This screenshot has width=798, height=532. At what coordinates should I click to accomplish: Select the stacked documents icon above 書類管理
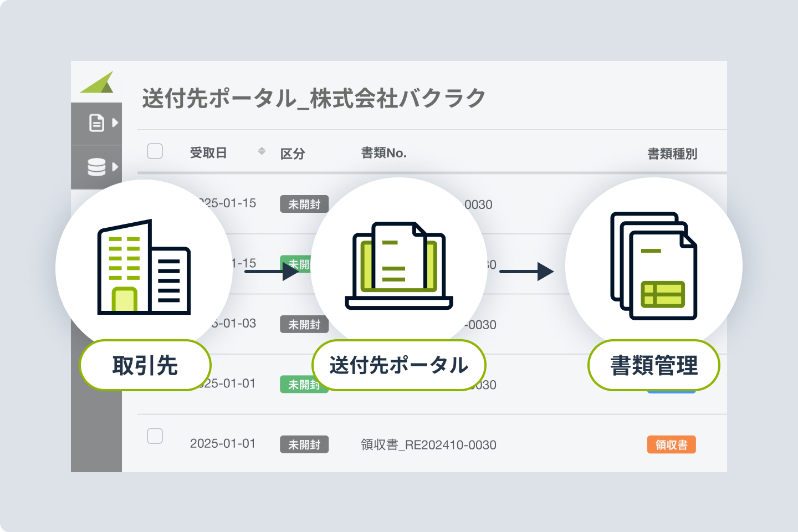654,265
